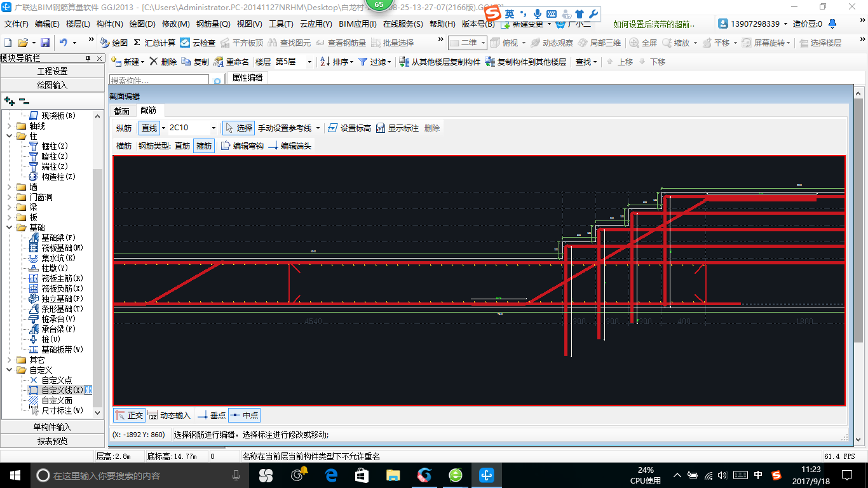Open the 楼层 第5层 floor dropdown
This screenshot has width=868, height=488.
point(309,62)
